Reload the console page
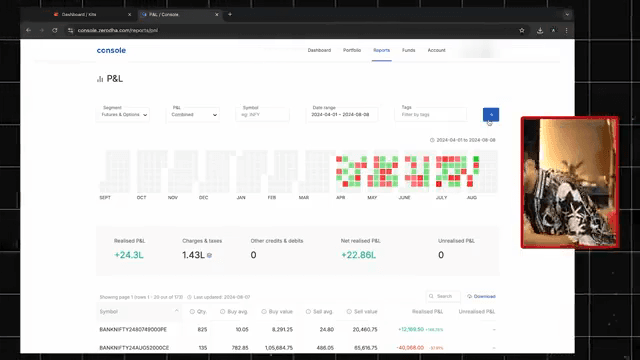 (55, 30)
